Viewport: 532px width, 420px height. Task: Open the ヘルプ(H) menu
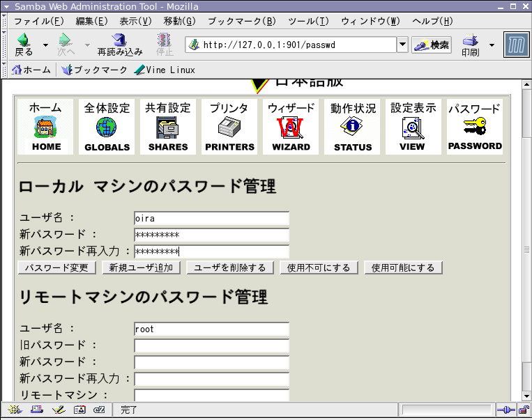[x=432, y=21]
